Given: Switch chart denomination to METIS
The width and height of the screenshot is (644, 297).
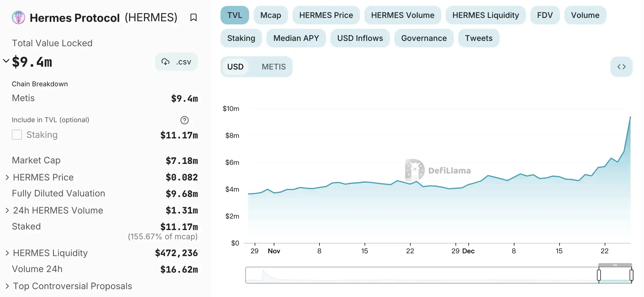Looking at the screenshot, I should tap(274, 67).
